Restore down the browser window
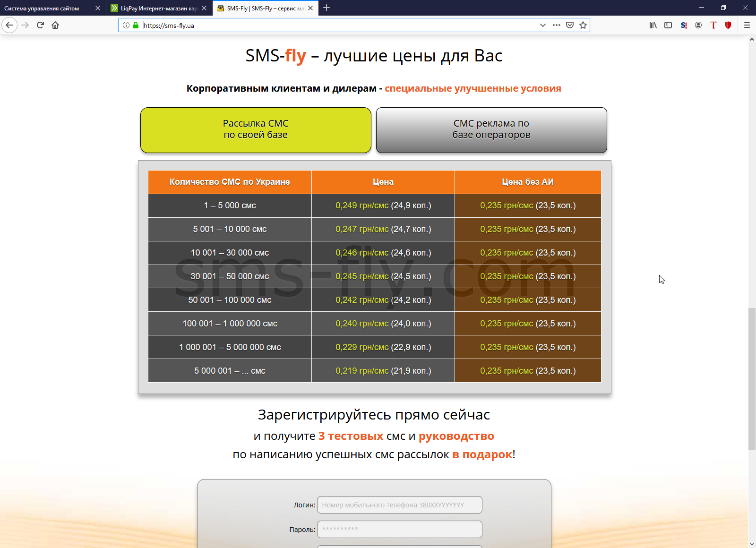756x548 pixels. pyautogui.click(x=723, y=8)
